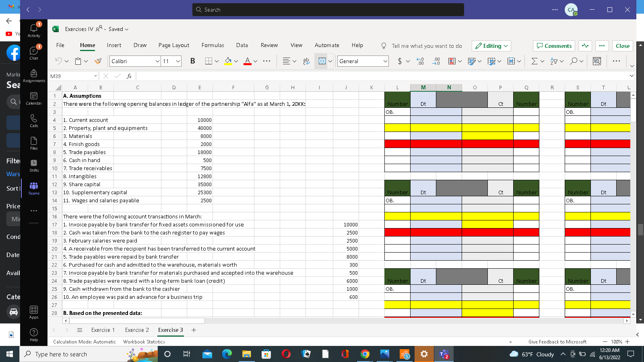Expand the Name Box dropdown arrow
This screenshot has width=644, height=362.
coord(95,76)
